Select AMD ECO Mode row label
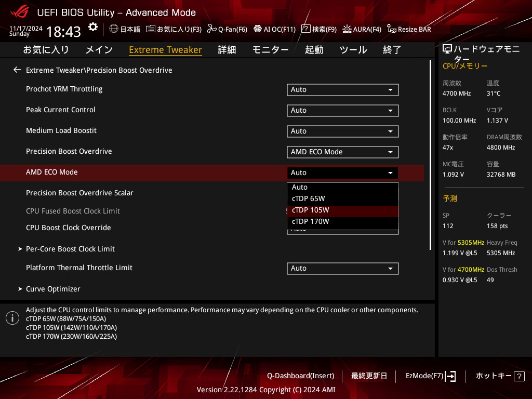 (52, 172)
